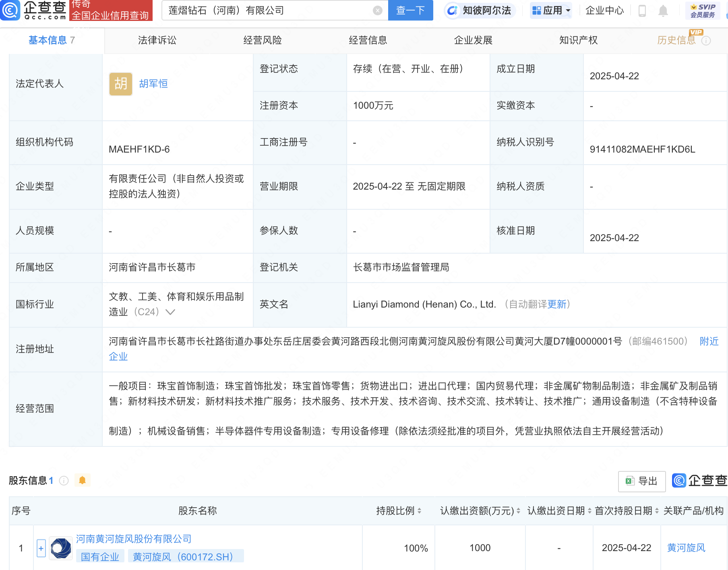The image size is (728, 570).
Task: Open the 黄河旋风 related product link
Action: pos(686,548)
